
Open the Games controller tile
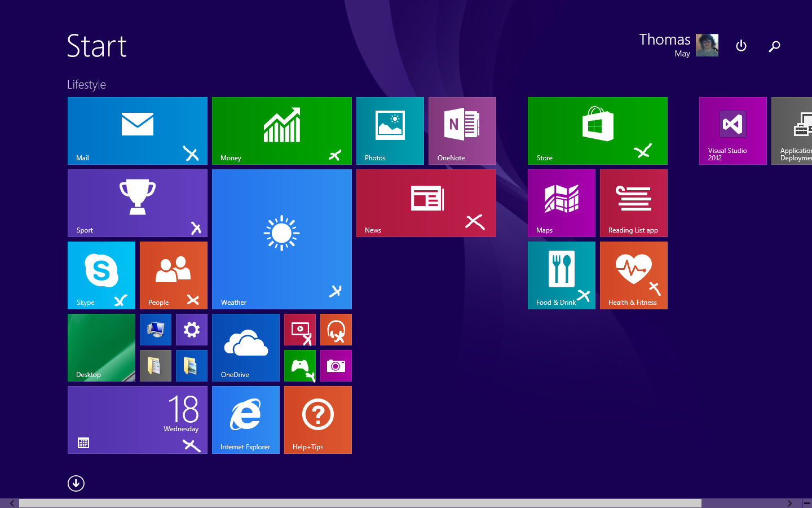point(300,366)
